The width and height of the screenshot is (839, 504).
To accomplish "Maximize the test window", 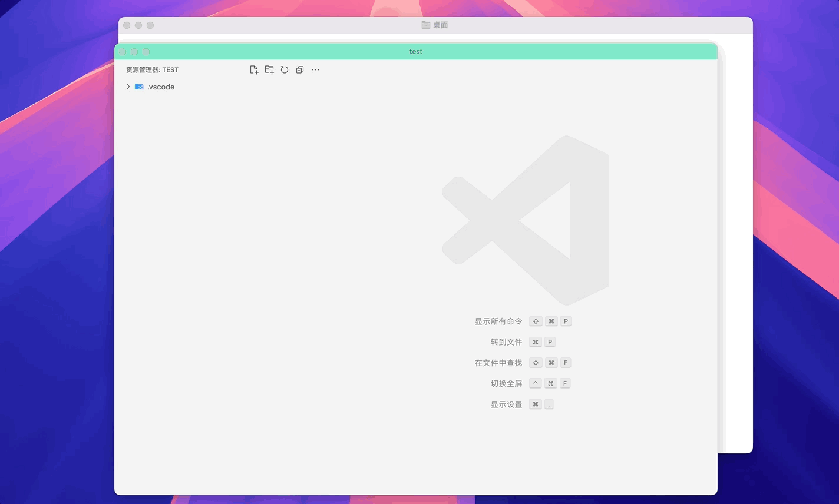I will point(146,52).
